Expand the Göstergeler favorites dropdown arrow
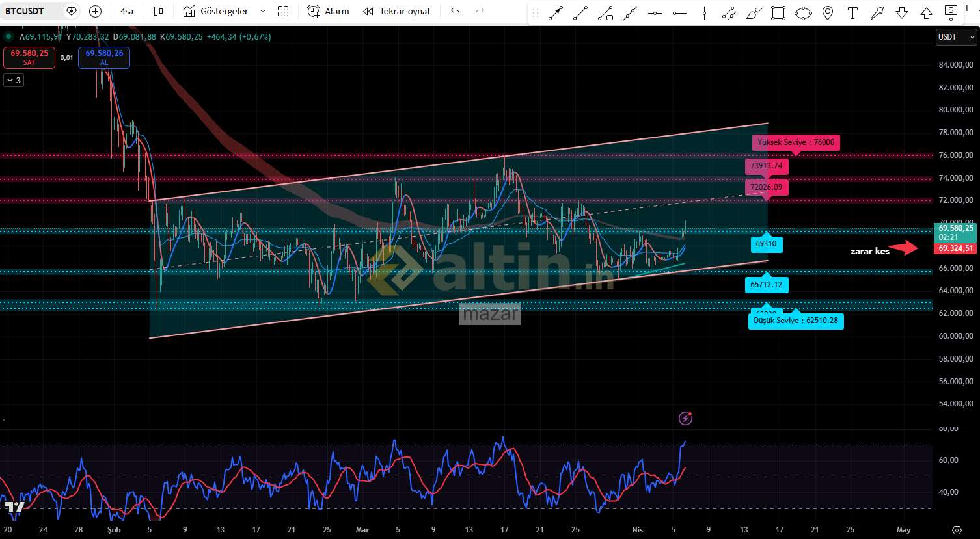980x539 pixels. [263, 11]
